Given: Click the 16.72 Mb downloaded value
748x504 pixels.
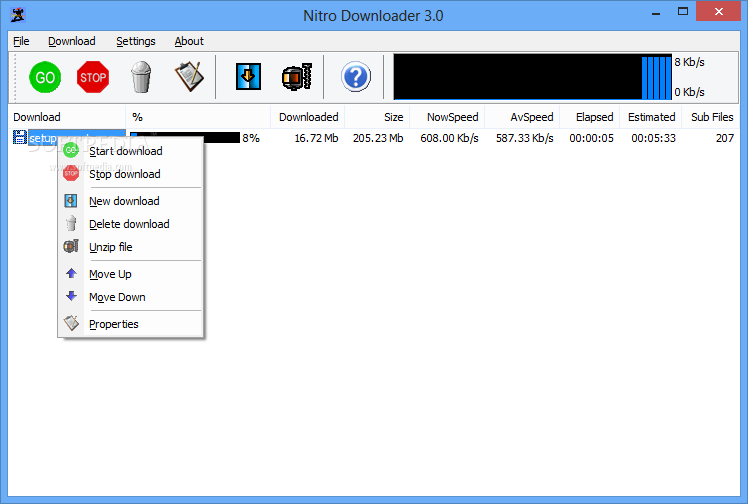Looking at the screenshot, I should pyautogui.click(x=316, y=138).
